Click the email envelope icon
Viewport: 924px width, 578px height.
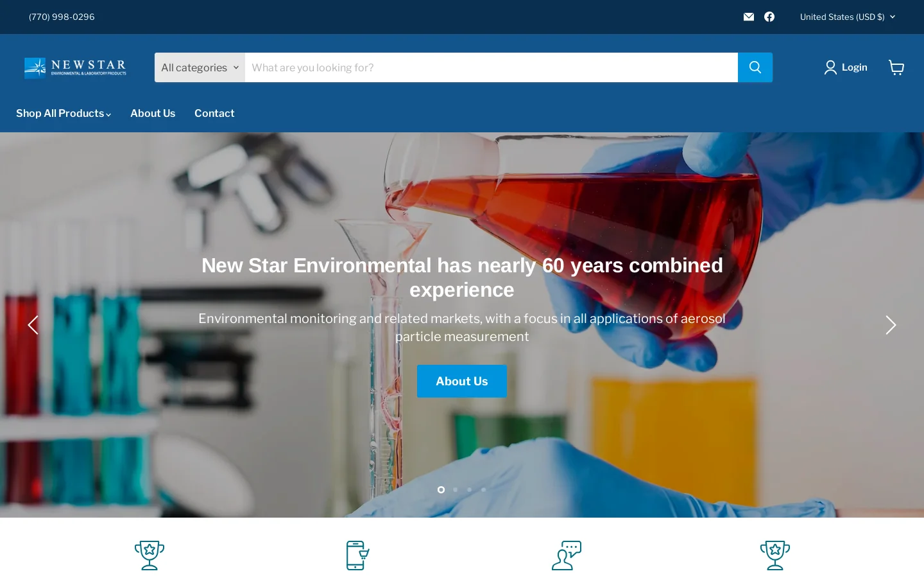pyautogui.click(x=748, y=17)
